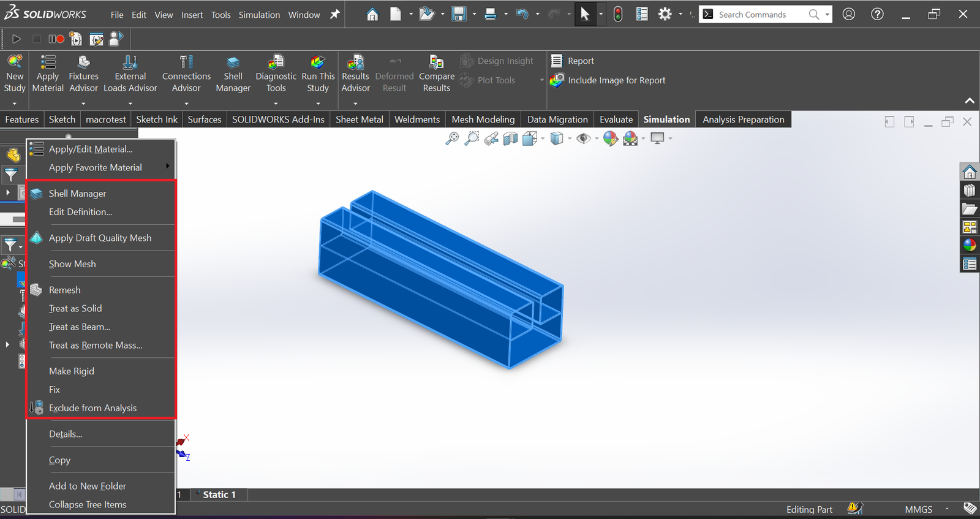Click the New Study icon
The image size is (980, 519).
tap(15, 63)
